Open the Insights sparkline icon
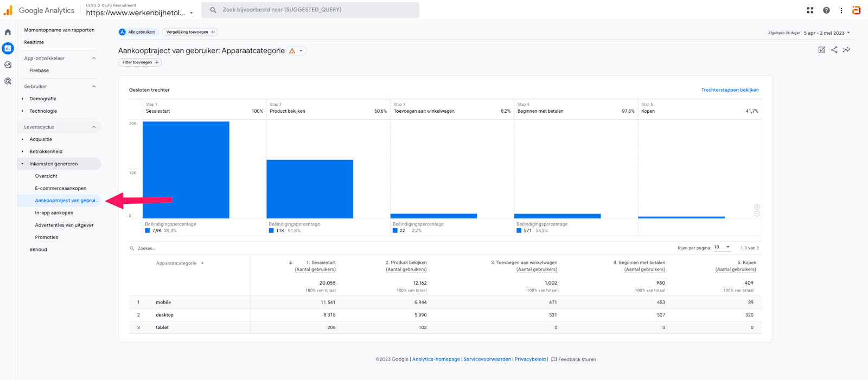Image resolution: width=868 pixels, height=380 pixels. (x=846, y=50)
